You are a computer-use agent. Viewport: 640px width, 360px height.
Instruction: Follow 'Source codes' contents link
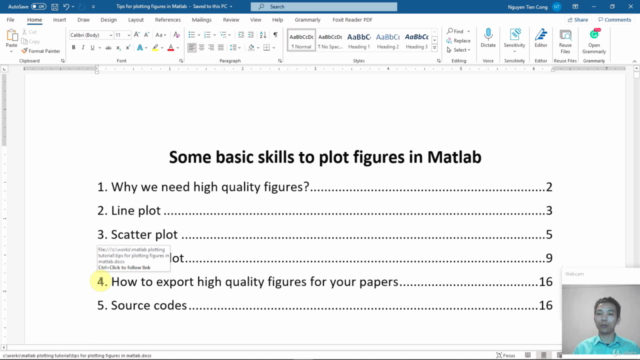(324, 305)
